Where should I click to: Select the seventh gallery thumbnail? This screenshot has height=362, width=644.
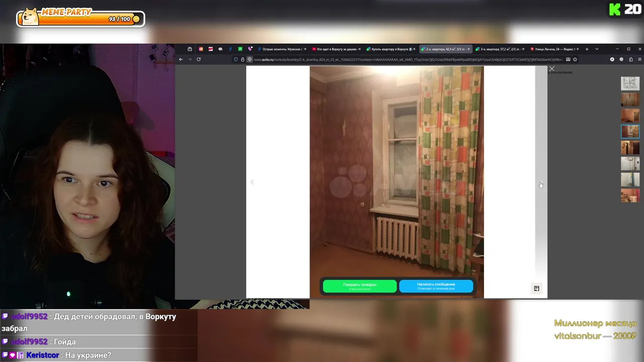(630, 179)
